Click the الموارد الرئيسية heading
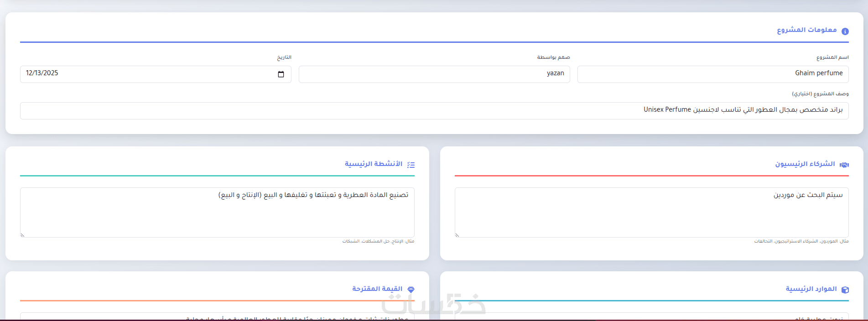Image resolution: width=868 pixels, height=321 pixels. (811, 289)
